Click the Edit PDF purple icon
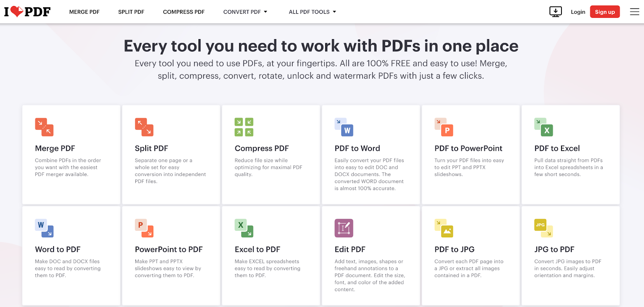This screenshot has height=307, width=644. (344, 228)
